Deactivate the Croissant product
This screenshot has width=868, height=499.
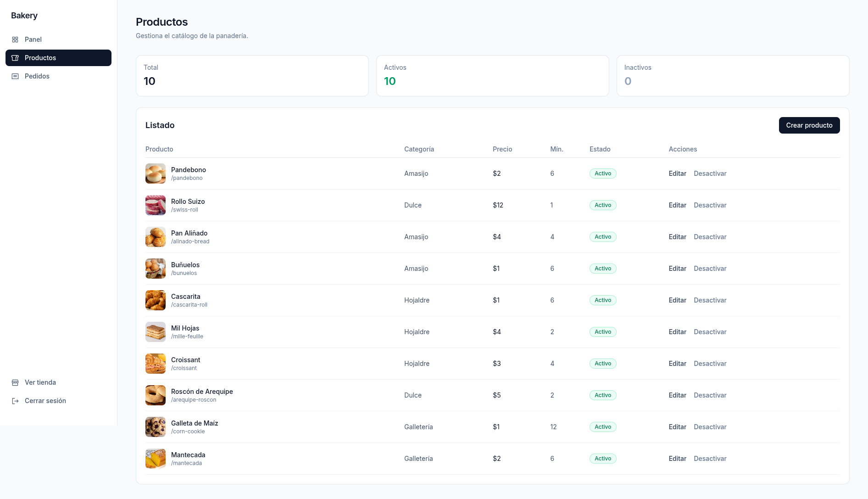point(710,364)
